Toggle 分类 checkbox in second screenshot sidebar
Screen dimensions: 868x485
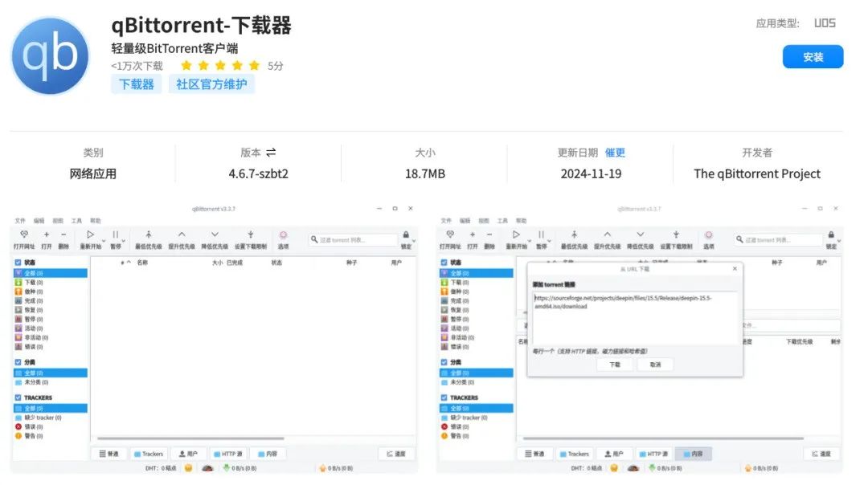pos(444,362)
